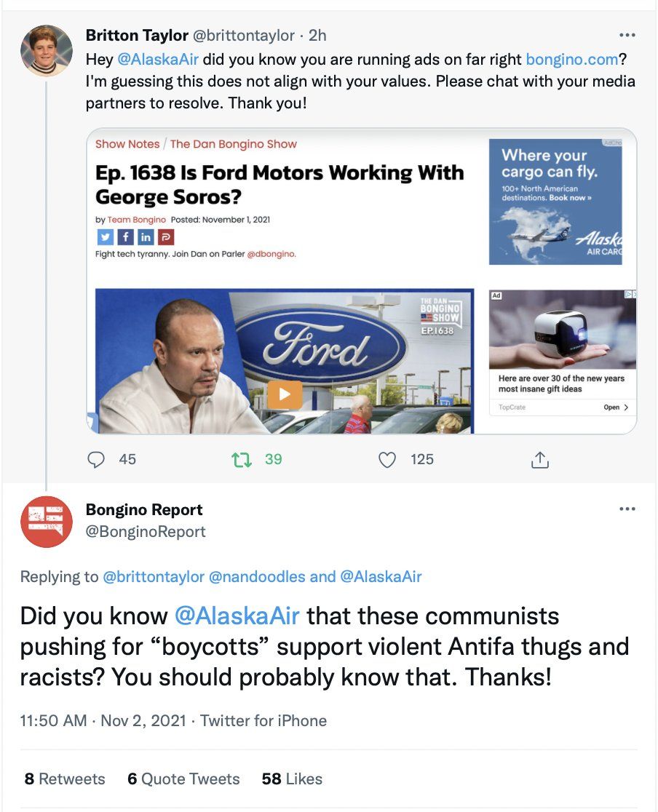Open the bongino.com link in tweet
The width and height of the screenshot is (658, 812).
pyautogui.click(x=571, y=60)
